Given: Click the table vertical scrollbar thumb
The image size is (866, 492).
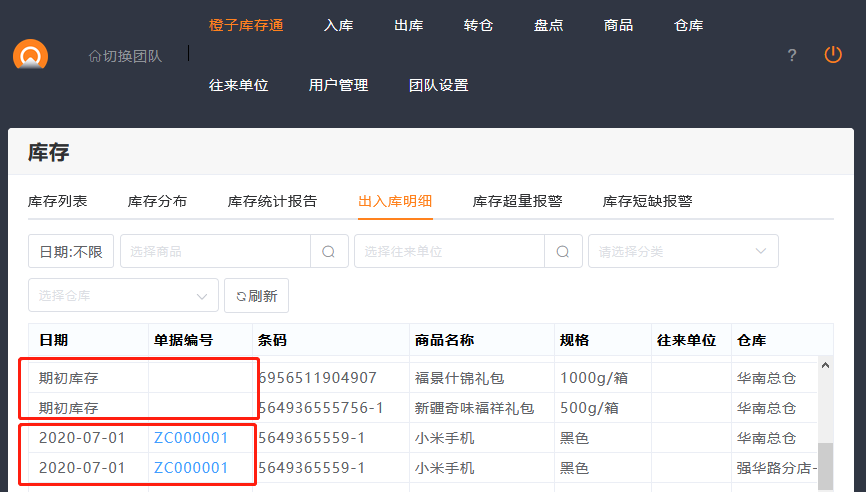Looking at the screenshot, I should 825,466.
